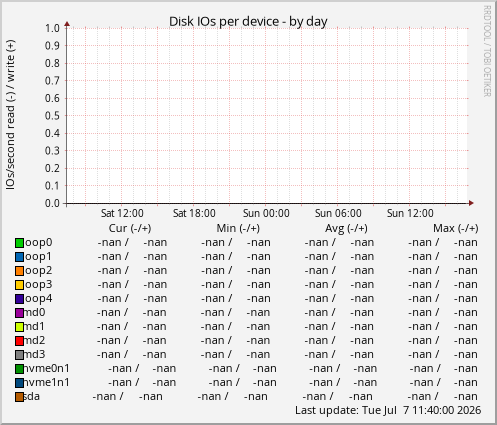Viewport: 497px width, 425px height.
Task: Click the '0.2' y-axis label
Action: pos(52,168)
